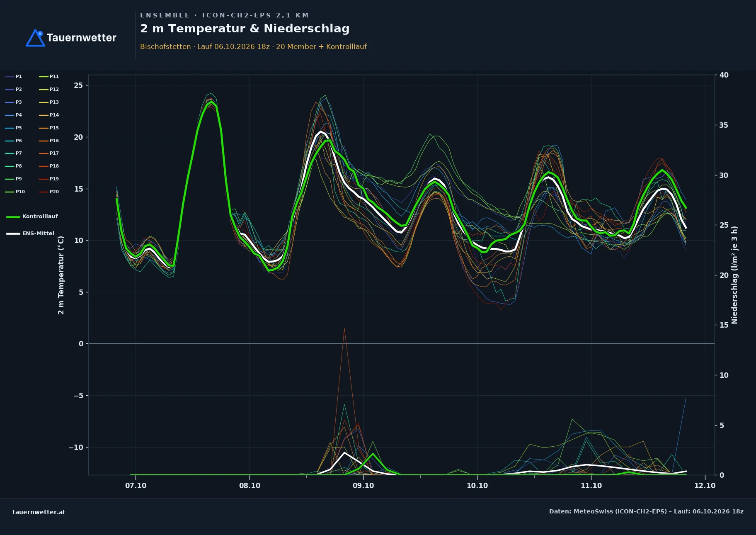The height and width of the screenshot is (535, 756).
Task: Select the 09.10 date axis label
Action: (363, 486)
